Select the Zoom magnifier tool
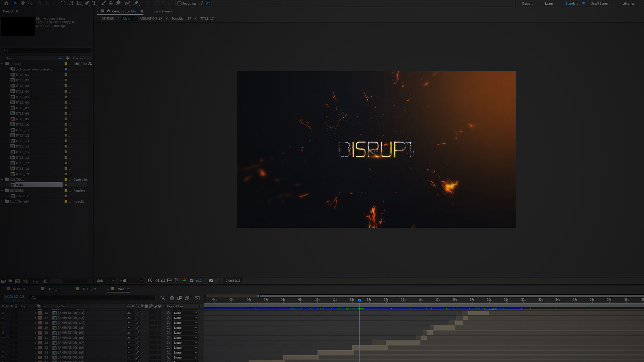This screenshot has width=644, height=362. point(30,3)
